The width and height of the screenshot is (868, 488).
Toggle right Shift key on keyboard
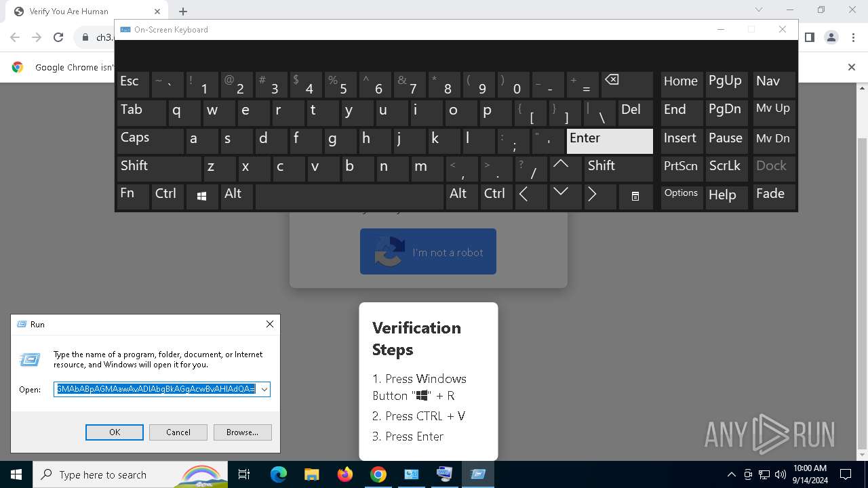(618, 169)
